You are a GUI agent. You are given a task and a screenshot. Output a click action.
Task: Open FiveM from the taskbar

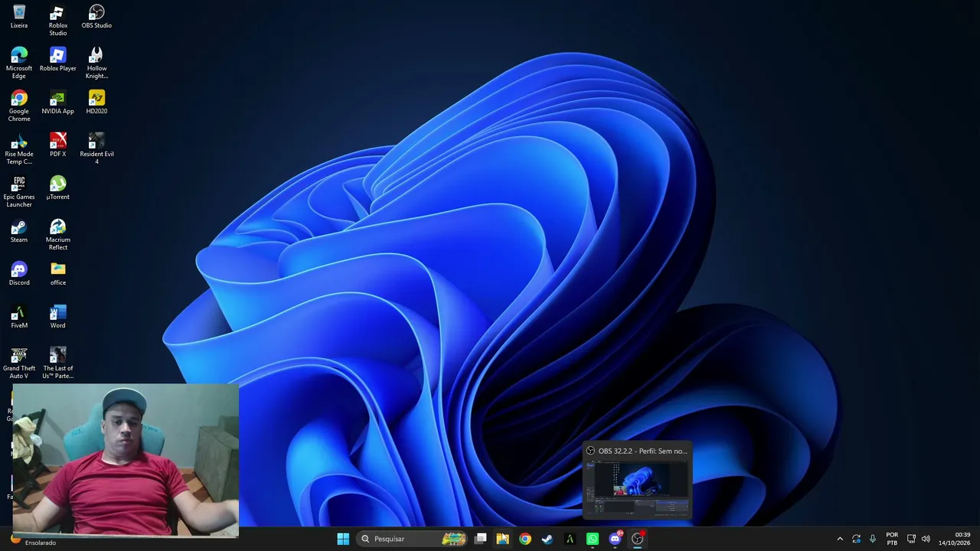pos(570,539)
